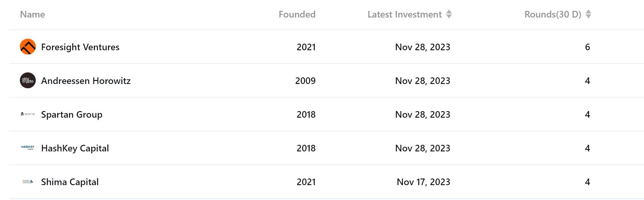Click the Foresight Ventures orange logo icon
Screen dimensions: 644x200
pos(28,47)
